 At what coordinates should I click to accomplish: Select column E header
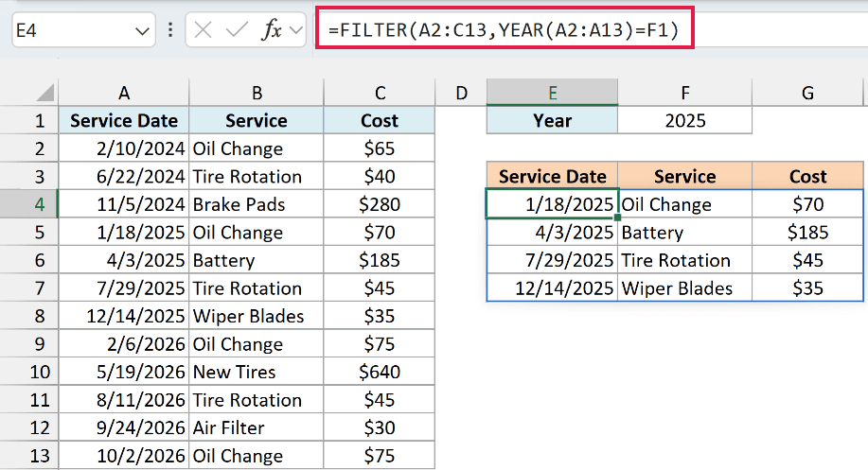pyautogui.click(x=553, y=93)
